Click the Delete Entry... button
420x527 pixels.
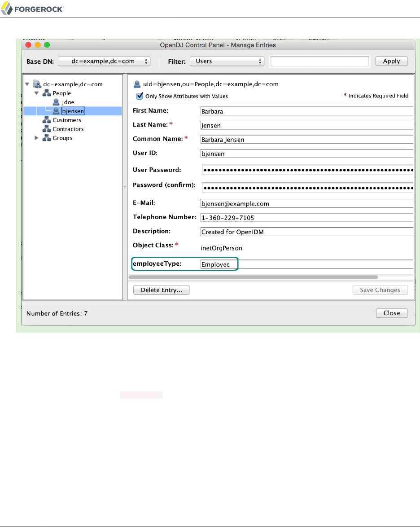pos(161,290)
